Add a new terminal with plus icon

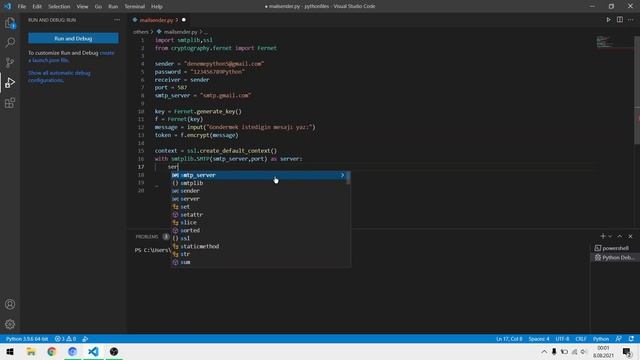click(x=602, y=236)
